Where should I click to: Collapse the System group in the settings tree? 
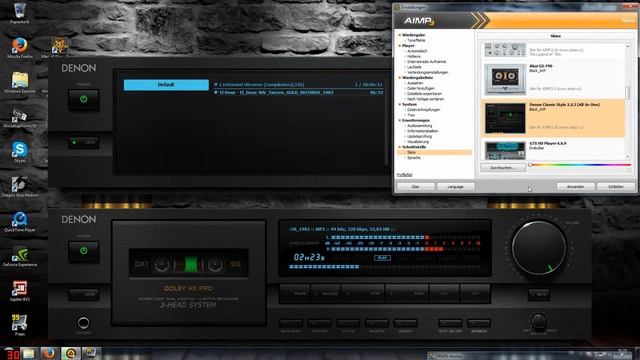pos(400,104)
